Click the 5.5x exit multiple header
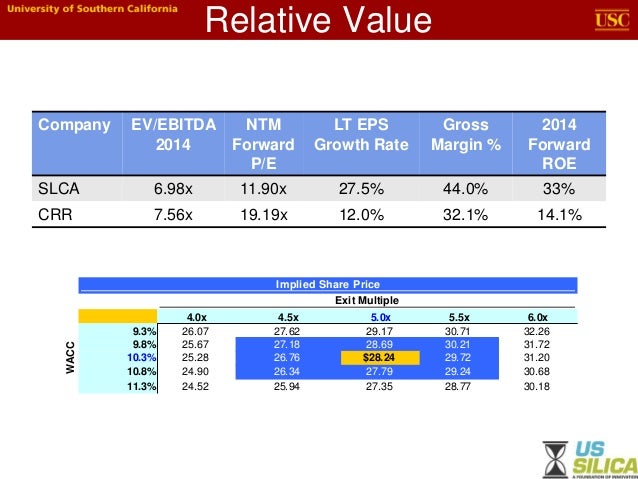 coord(459,317)
